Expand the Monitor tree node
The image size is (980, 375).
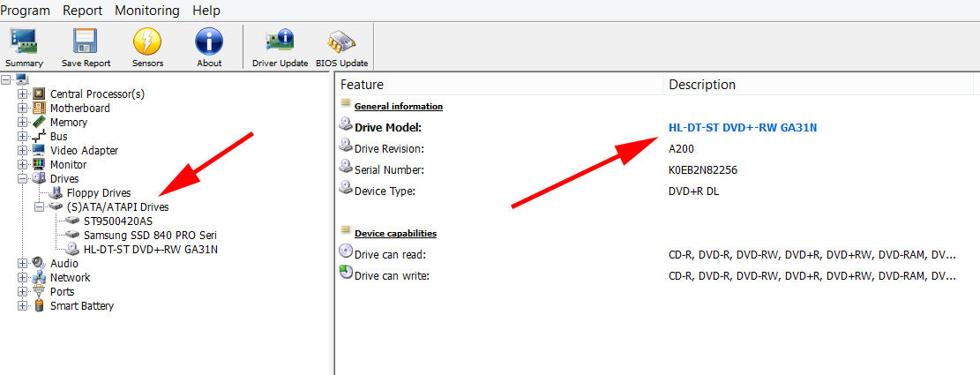click(x=23, y=165)
